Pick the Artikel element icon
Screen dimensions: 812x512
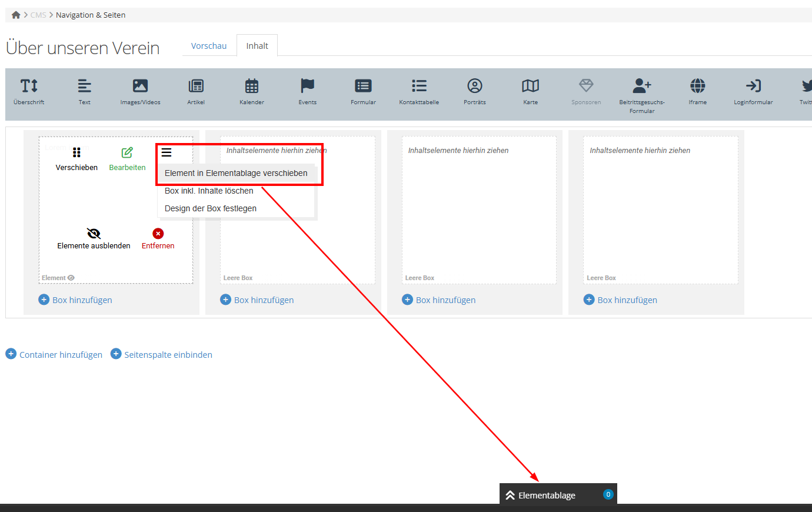coord(196,86)
